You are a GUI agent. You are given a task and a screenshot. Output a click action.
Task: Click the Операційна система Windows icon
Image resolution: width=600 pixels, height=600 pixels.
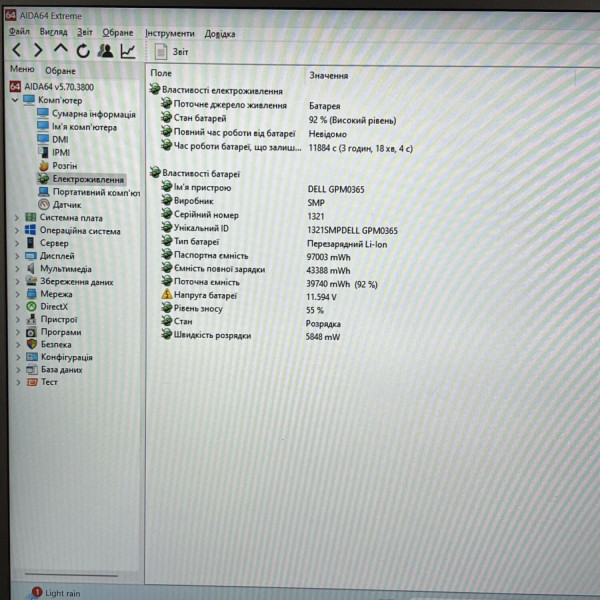pyautogui.click(x=30, y=230)
